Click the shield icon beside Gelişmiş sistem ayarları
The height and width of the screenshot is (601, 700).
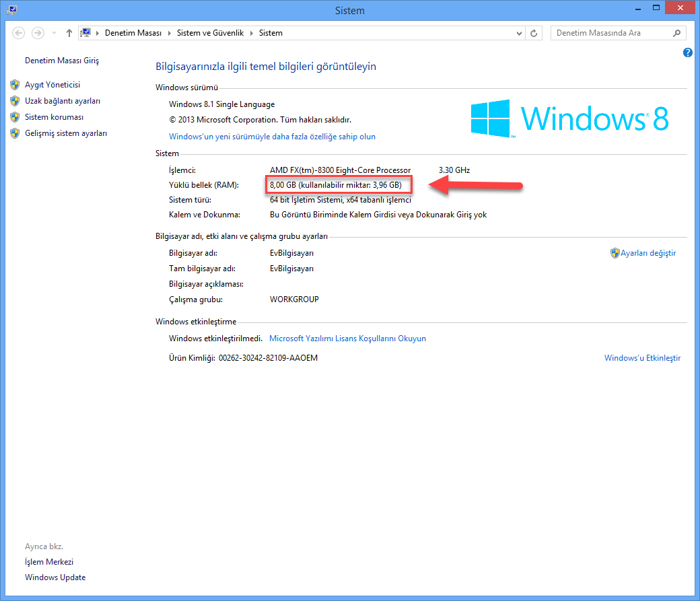(x=15, y=133)
